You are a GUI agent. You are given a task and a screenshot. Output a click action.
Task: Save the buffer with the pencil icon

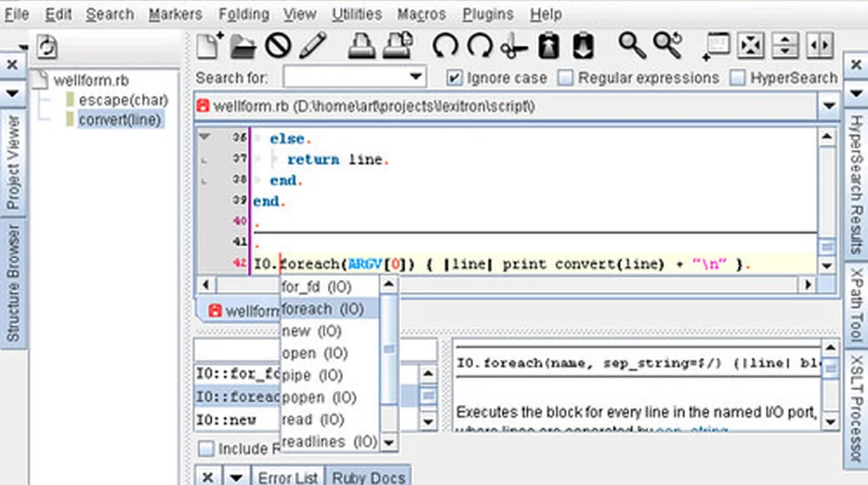tap(313, 46)
